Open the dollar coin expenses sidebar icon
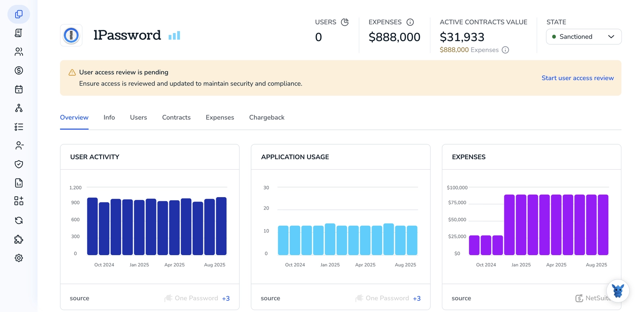This screenshot has width=644, height=312. (19, 71)
